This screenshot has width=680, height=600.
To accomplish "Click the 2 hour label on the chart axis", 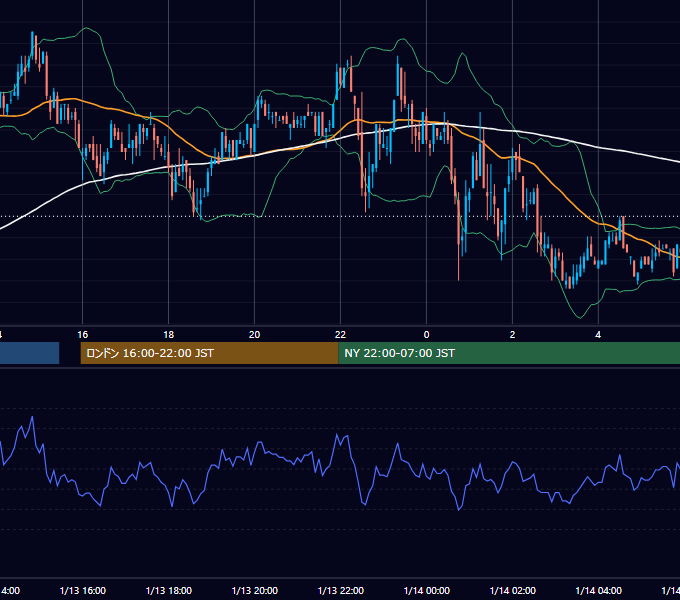I will 512,335.
